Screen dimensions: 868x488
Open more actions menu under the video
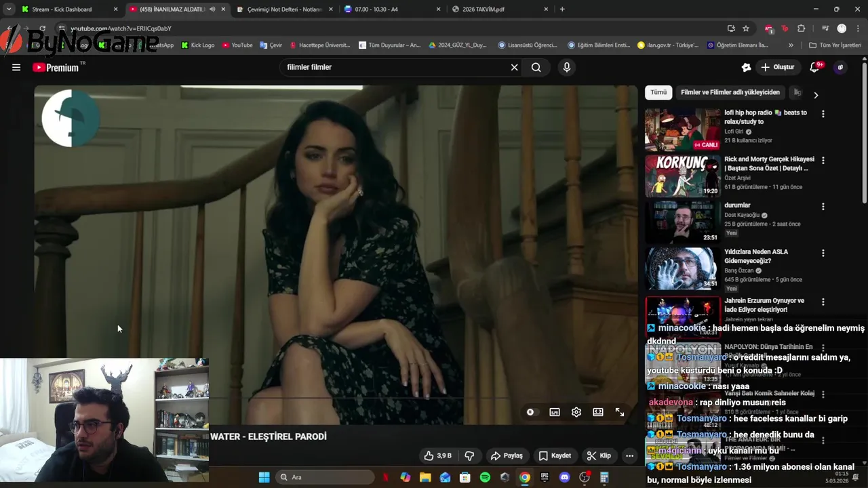[629, 455]
